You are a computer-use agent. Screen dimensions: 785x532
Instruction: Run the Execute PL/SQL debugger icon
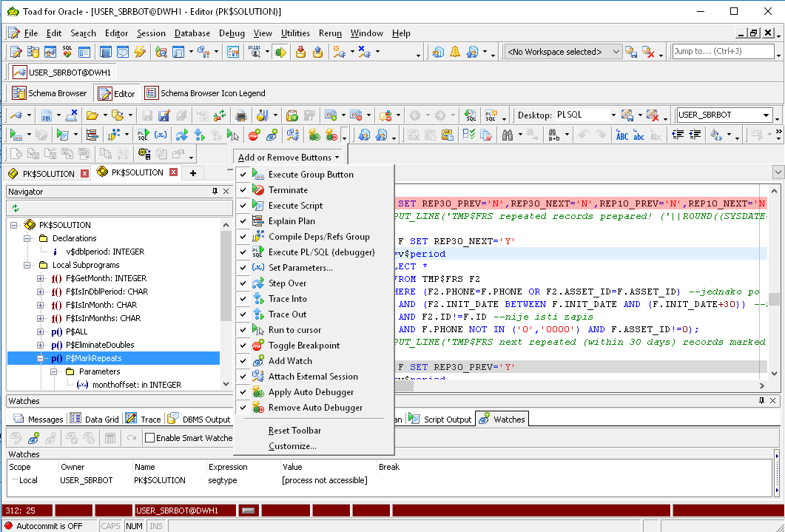pyautogui.click(x=143, y=135)
